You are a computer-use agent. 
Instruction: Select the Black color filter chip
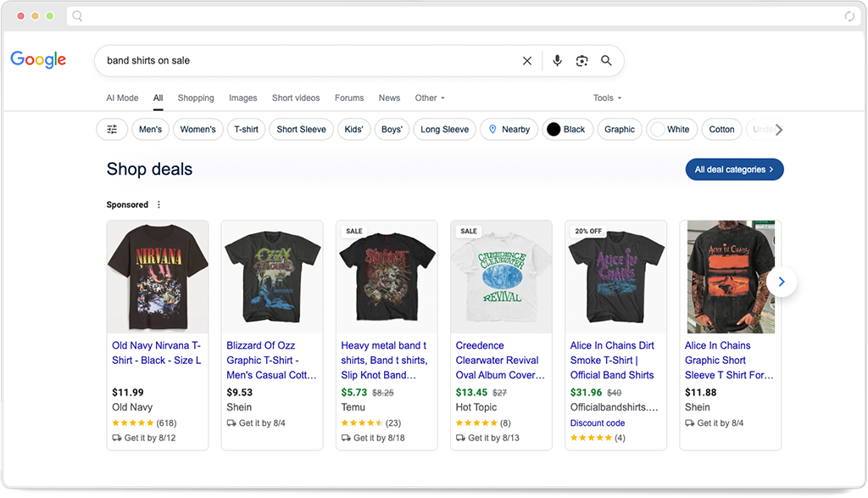[x=566, y=130]
